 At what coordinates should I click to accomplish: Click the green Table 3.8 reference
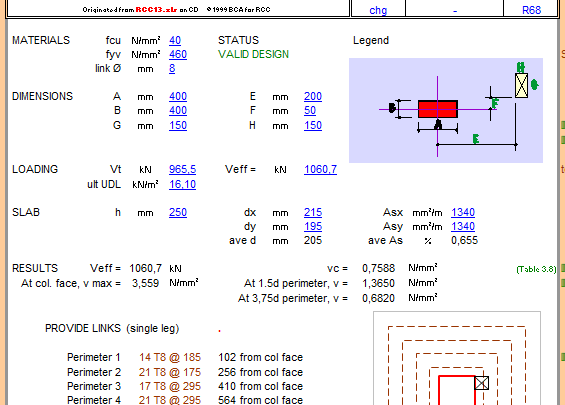point(536,270)
